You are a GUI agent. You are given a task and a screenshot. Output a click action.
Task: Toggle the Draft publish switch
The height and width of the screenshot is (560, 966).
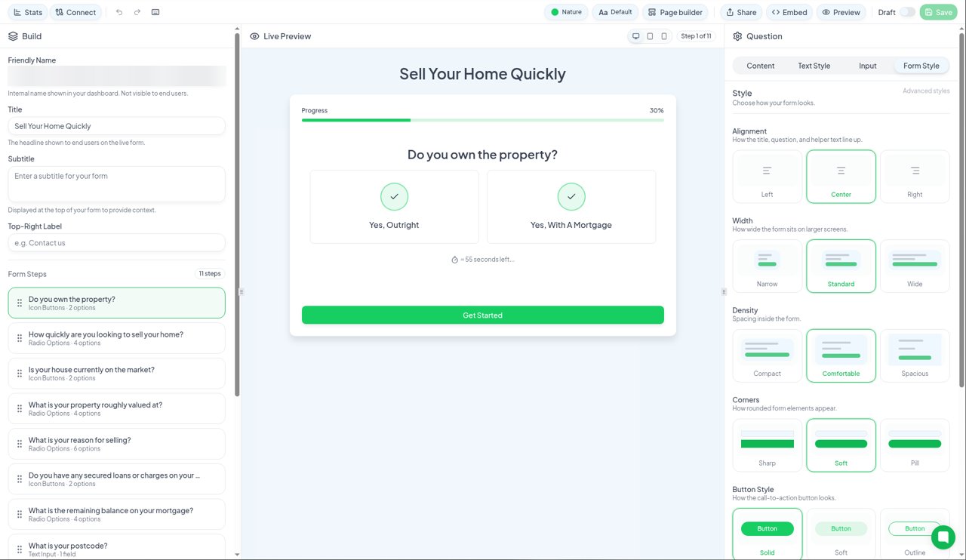click(x=907, y=12)
